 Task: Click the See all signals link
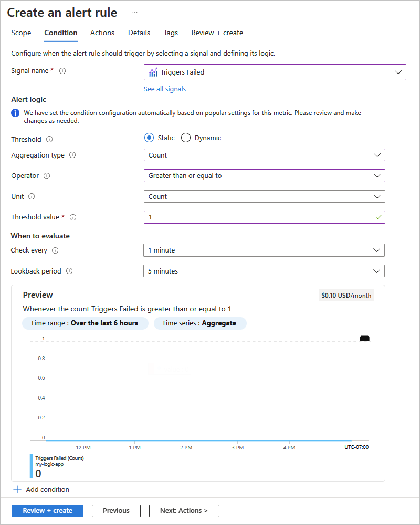(165, 89)
